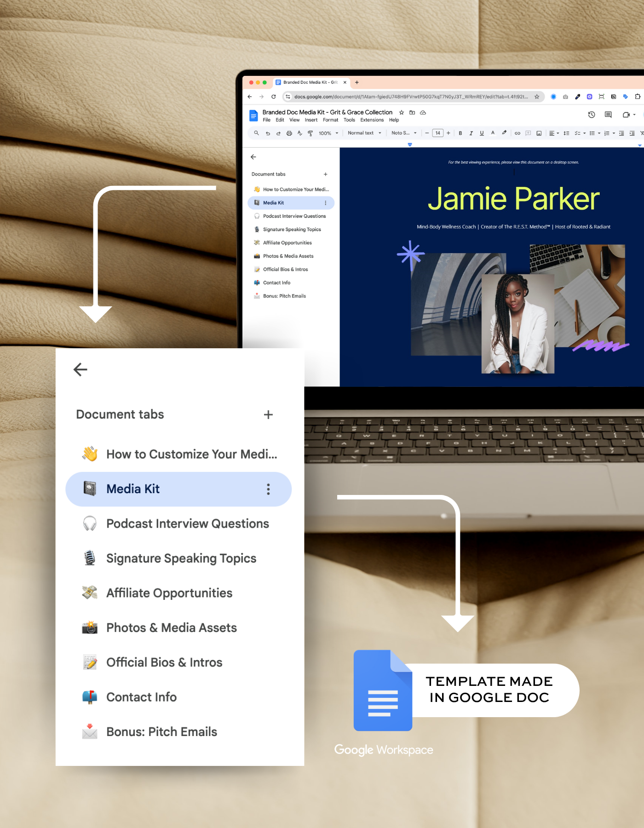Toggle bold formatting
The height and width of the screenshot is (828, 644).
click(460, 133)
